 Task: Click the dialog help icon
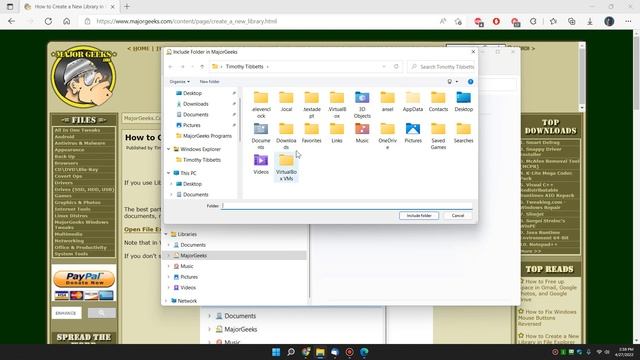coord(470,82)
